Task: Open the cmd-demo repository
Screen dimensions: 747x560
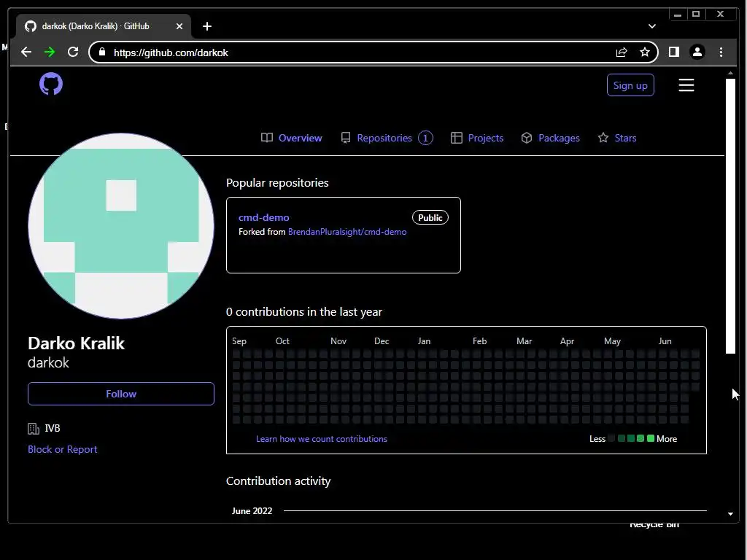Action: [264, 217]
